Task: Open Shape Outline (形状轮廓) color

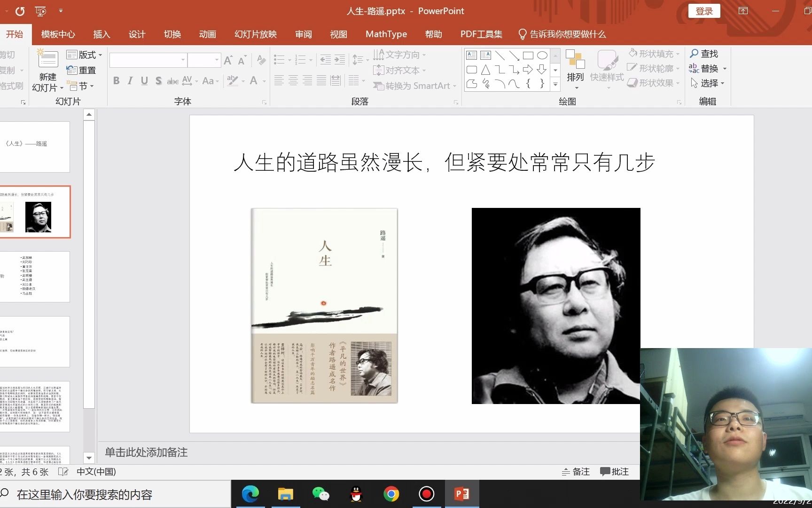Action: click(654, 68)
